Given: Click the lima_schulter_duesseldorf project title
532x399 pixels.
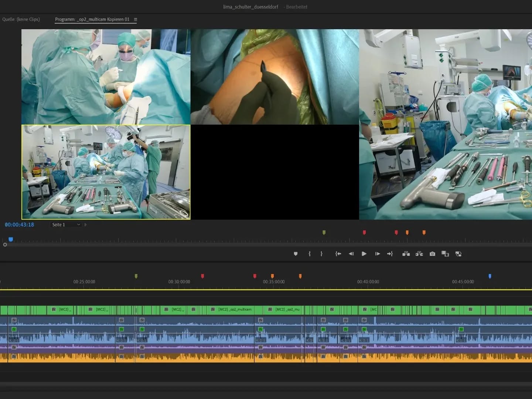Looking at the screenshot, I should 250,7.
